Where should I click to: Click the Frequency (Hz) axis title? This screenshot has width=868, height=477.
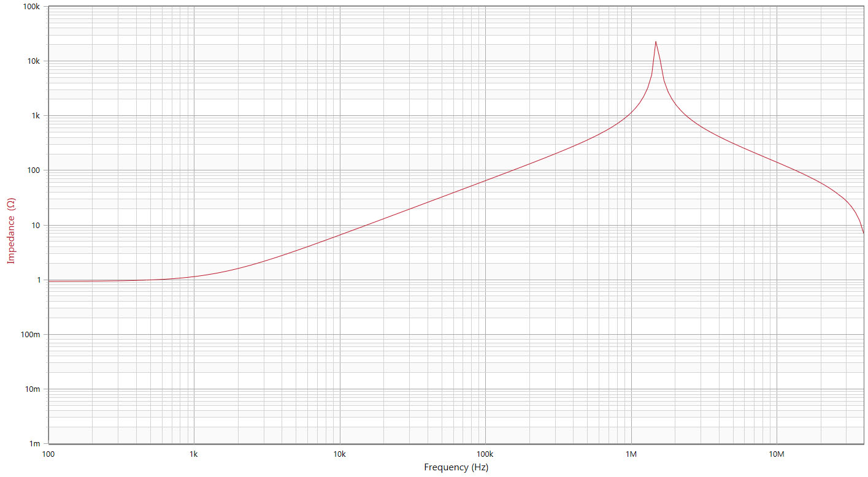pyautogui.click(x=456, y=467)
